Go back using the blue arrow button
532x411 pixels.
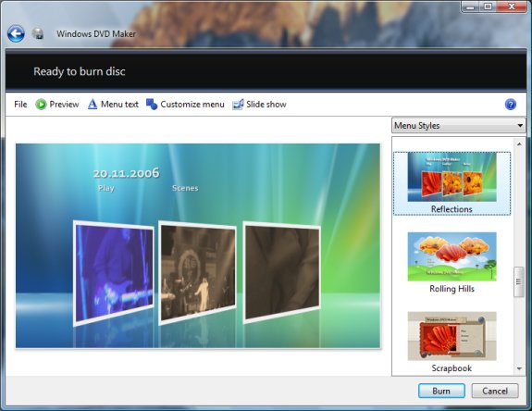16,33
